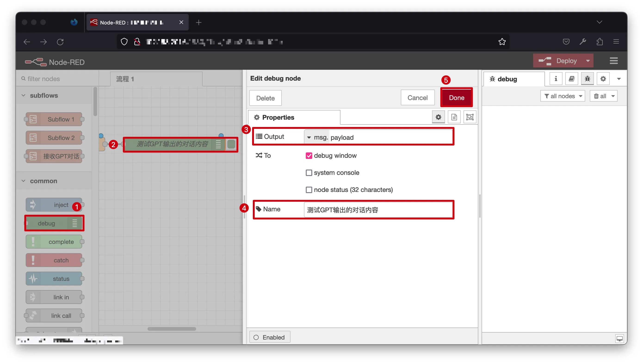This screenshot has width=643, height=364.
Task: Open node description document icon
Action: [454, 117]
